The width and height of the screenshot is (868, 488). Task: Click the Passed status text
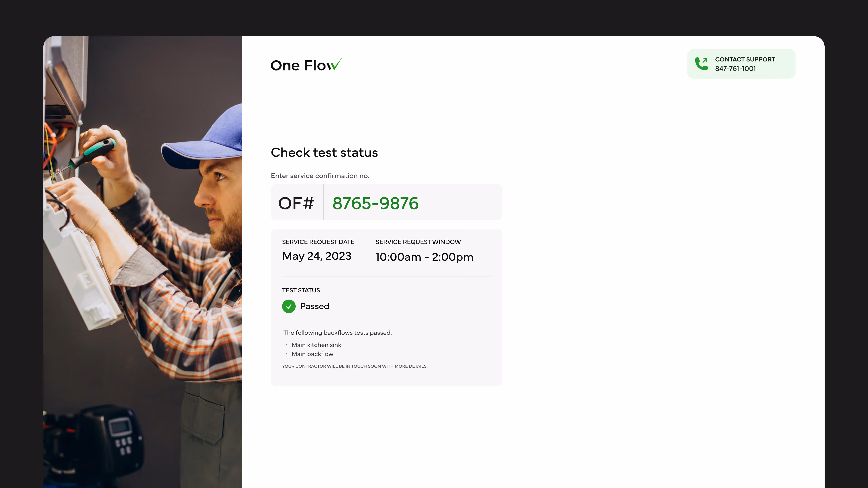coord(314,306)
